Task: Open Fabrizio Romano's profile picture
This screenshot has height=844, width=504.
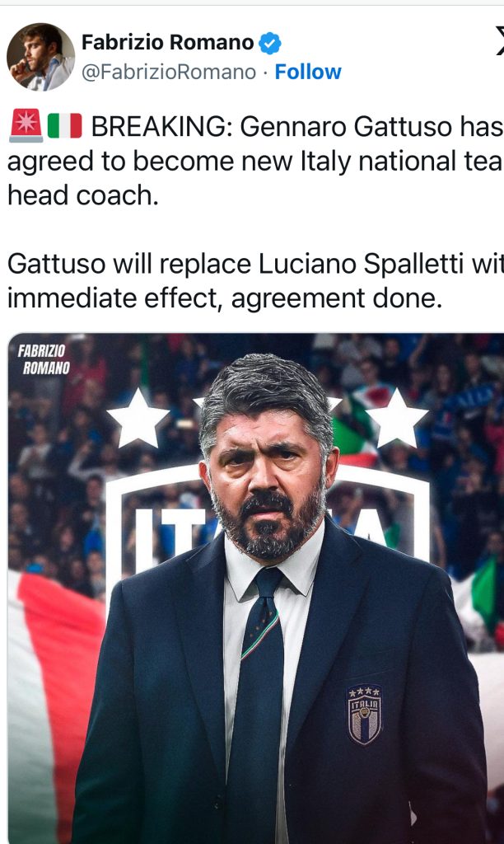Action: point(40,57)
